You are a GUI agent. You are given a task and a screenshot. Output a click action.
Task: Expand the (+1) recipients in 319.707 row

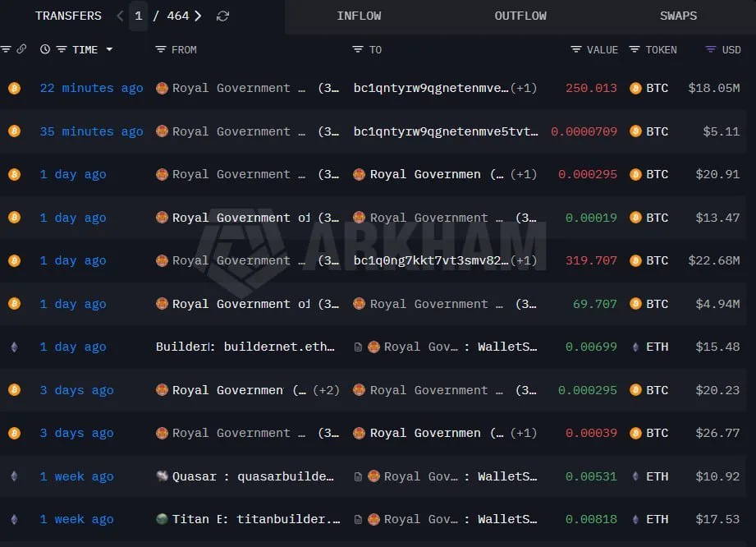click(524, 261)
